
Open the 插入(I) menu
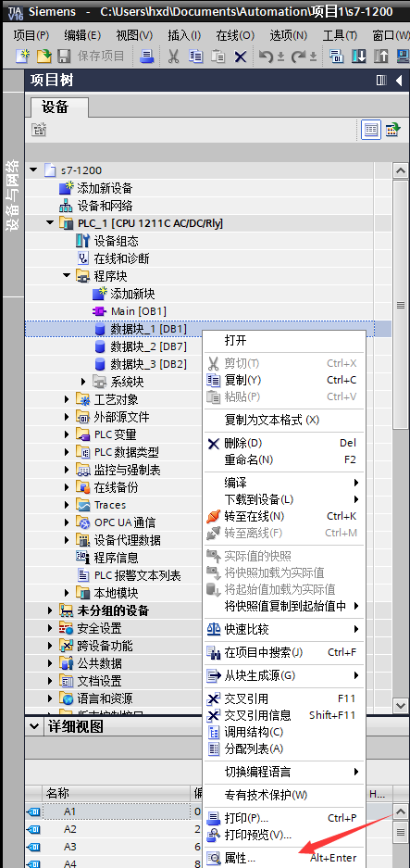(x=184, y=35)
